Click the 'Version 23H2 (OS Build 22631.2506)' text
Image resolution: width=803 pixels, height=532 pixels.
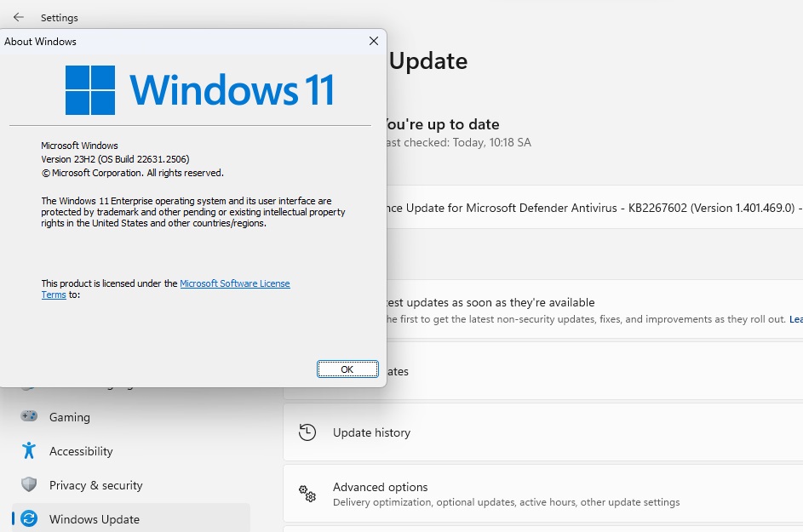(115, 159)
